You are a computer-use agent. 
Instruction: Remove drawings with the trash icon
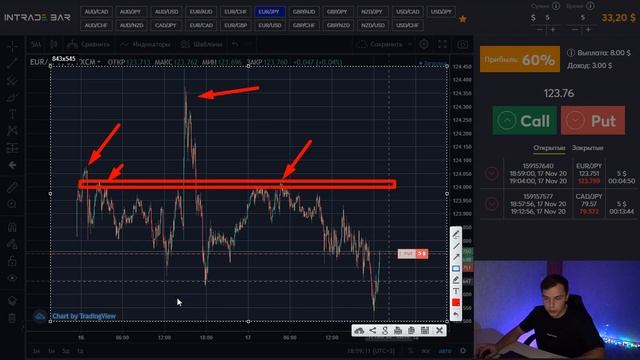12,318
